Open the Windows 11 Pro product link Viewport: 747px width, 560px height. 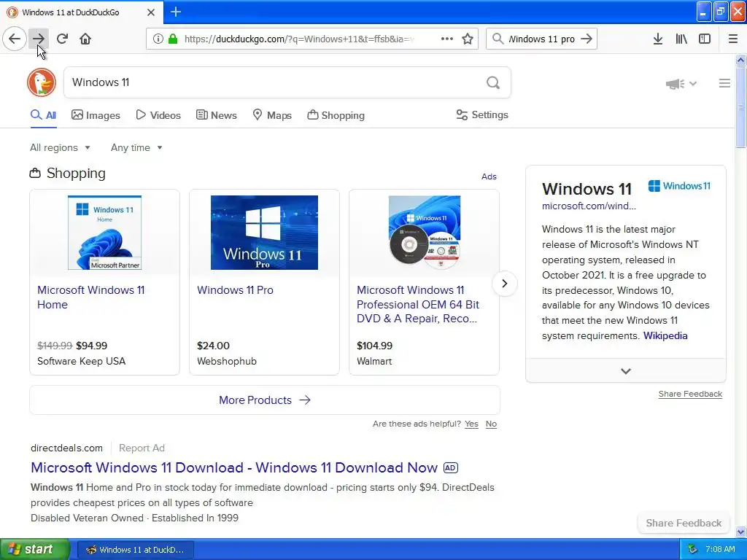click(236, 290)
